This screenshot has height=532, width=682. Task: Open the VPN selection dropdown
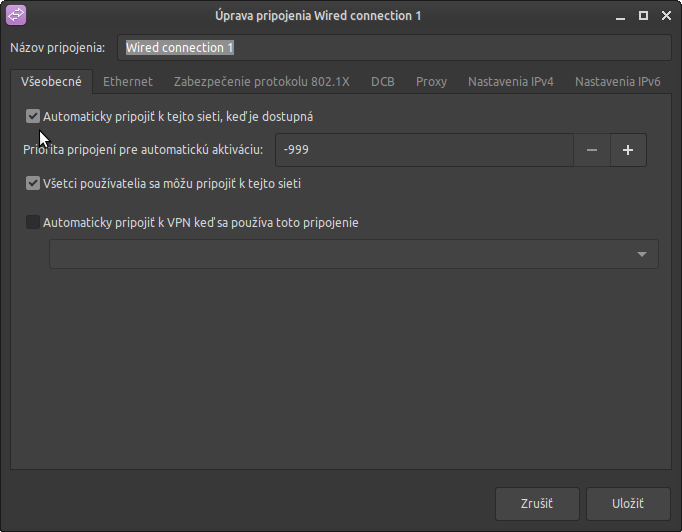[354, 254]
